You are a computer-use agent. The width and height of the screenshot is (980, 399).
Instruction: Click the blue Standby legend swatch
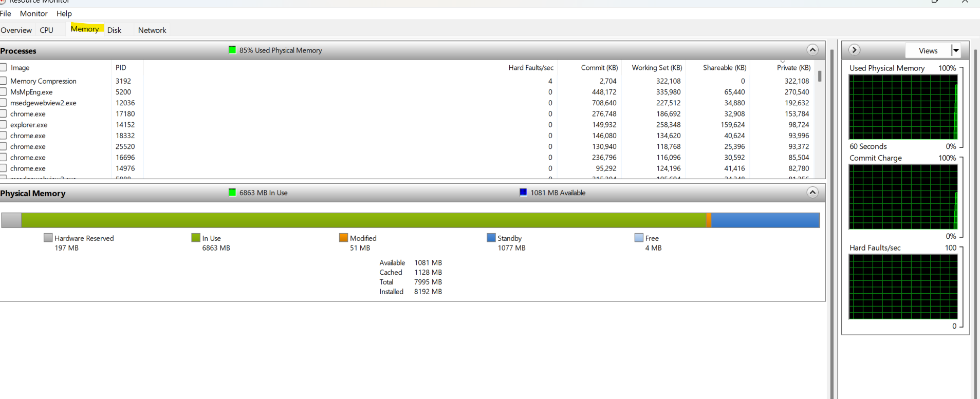click(x=491, y=238)
